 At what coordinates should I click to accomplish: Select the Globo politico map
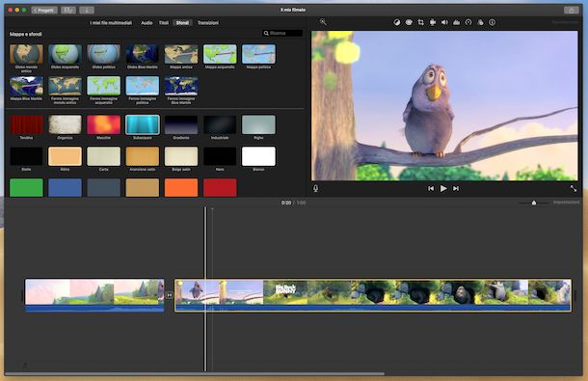point(104,54)
